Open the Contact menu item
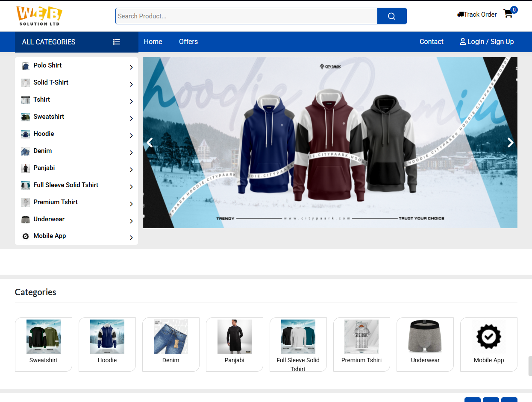Viewport: 532px width, 402px height. coord(432,41)
